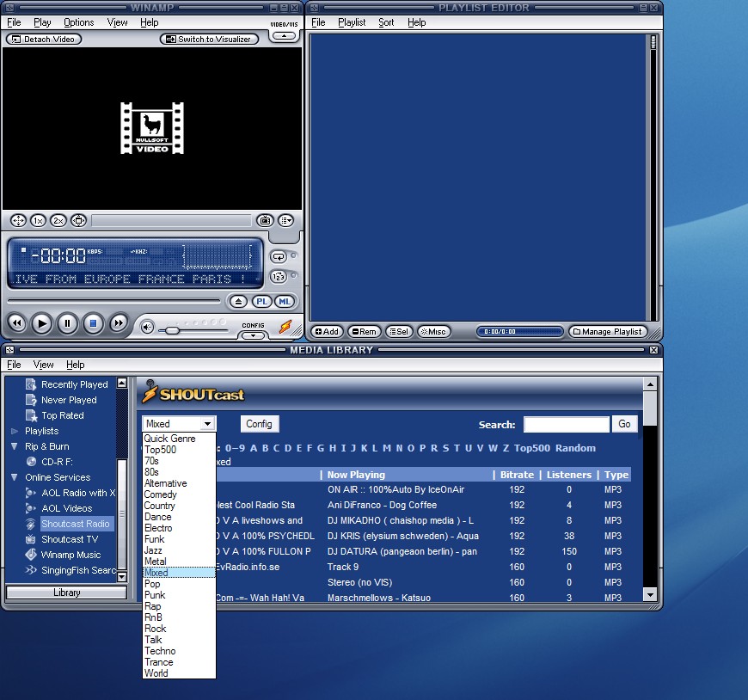Screen dimensions: 748x700
Task: Click the SHOUTcast Config button
Action: (x=259, y=424)
